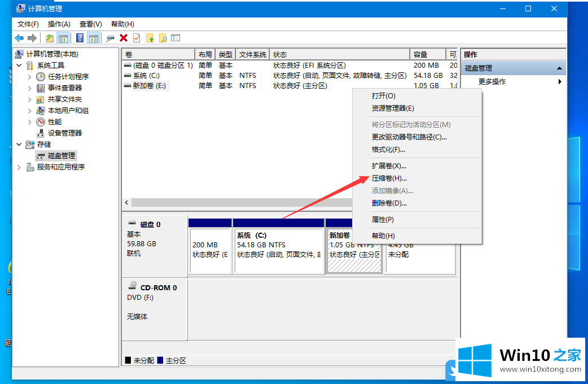The image size is (588, 384).
Task: Expand 服务和应用程序 in the sidebar
Action: [x=19, y=167]
